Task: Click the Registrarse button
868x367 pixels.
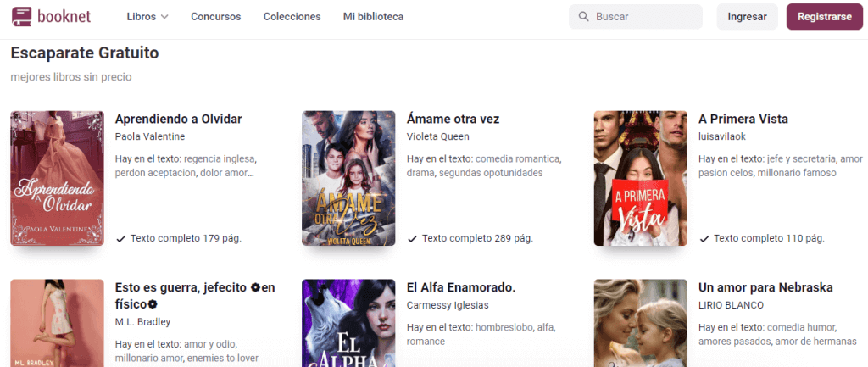Action: coord(824,17)
